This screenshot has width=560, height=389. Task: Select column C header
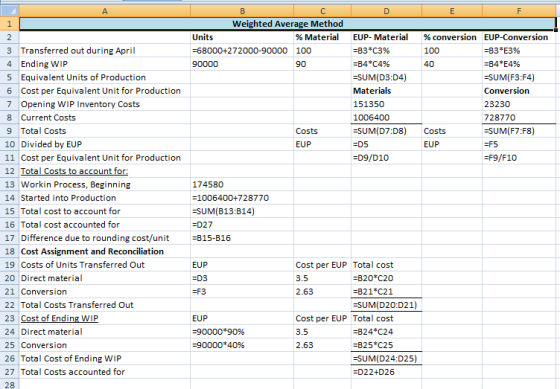pos(322,11)
